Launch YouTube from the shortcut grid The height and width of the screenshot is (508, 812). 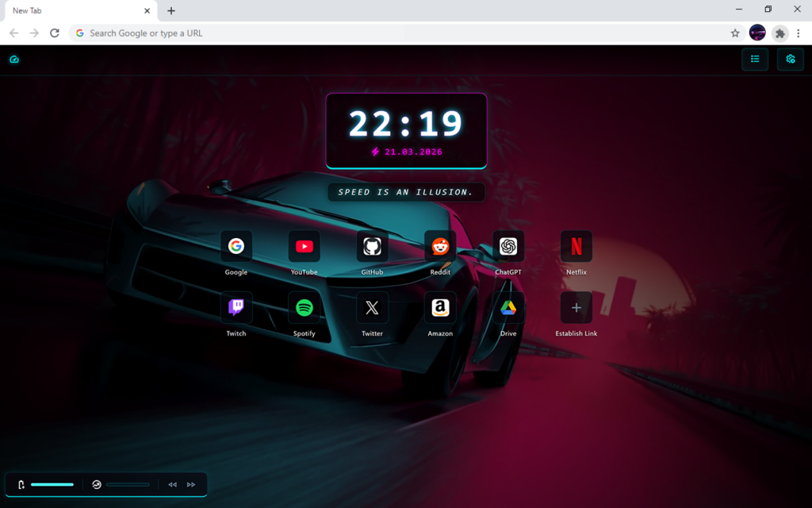coord(304,247)
